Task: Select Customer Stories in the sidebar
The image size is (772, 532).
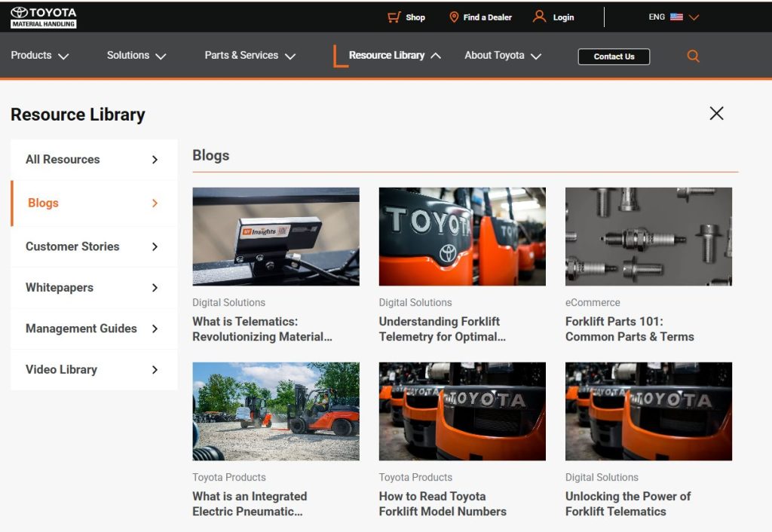Action: coord(72,246)
